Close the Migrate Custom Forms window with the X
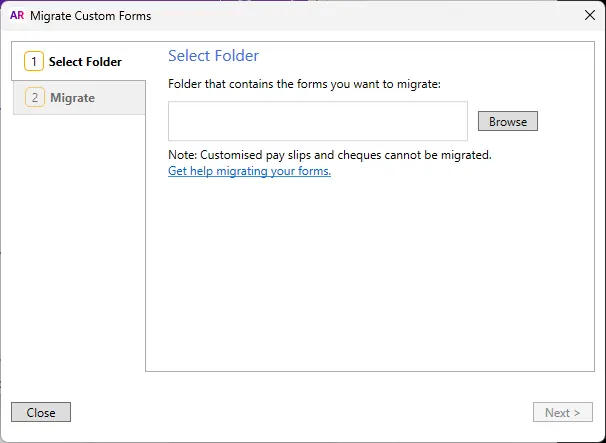This screenshot has height=443, width=606. (590, 15)
